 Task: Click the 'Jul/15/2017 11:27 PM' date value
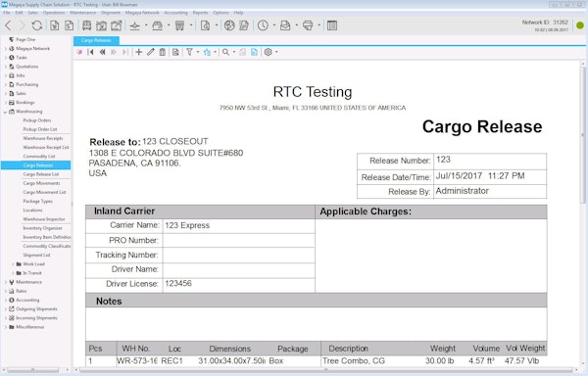(480, 176)
